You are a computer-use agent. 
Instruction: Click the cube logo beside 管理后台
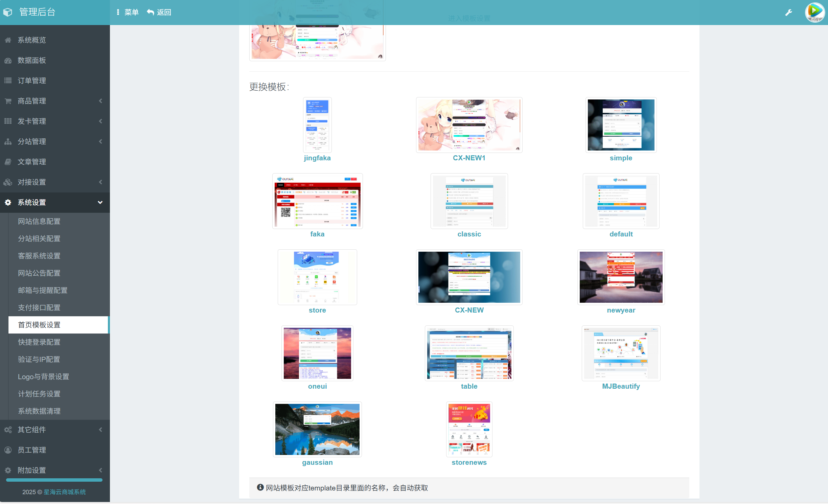(8, 12)
